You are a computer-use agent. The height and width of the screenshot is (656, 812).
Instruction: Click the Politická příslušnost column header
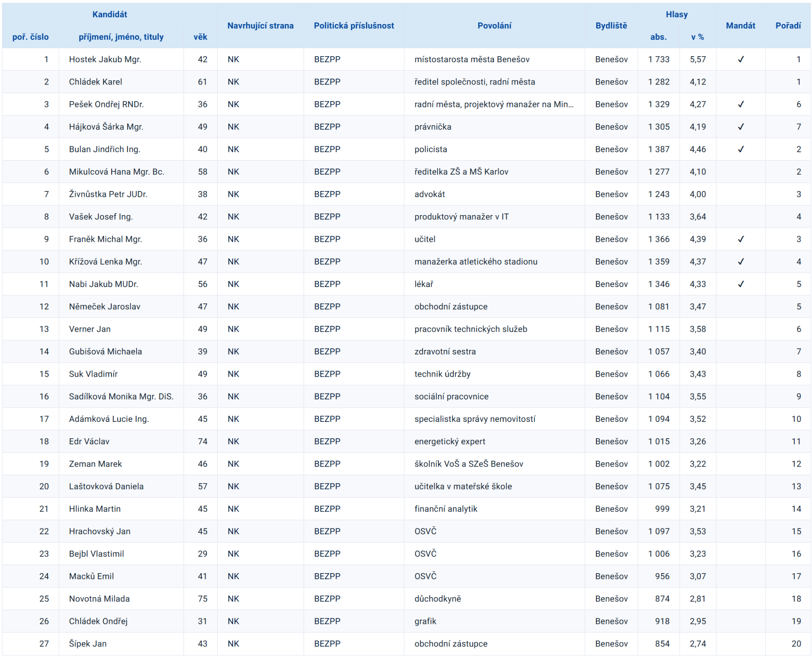[x=354, y=26]
